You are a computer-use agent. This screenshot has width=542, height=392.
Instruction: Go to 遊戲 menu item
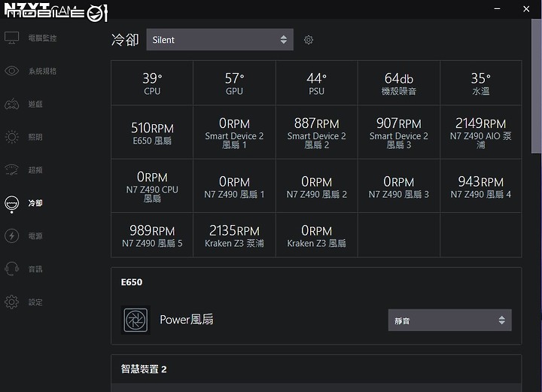click(x=35, y=105)
